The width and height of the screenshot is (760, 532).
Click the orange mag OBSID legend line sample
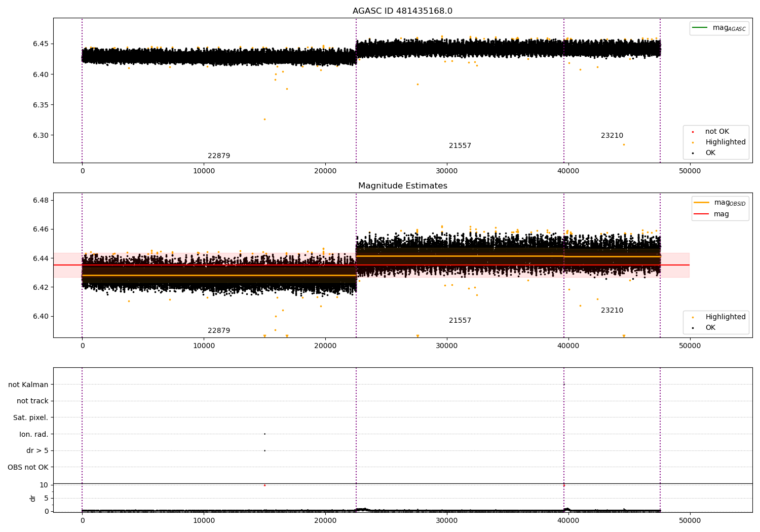[x=702, y=203]
